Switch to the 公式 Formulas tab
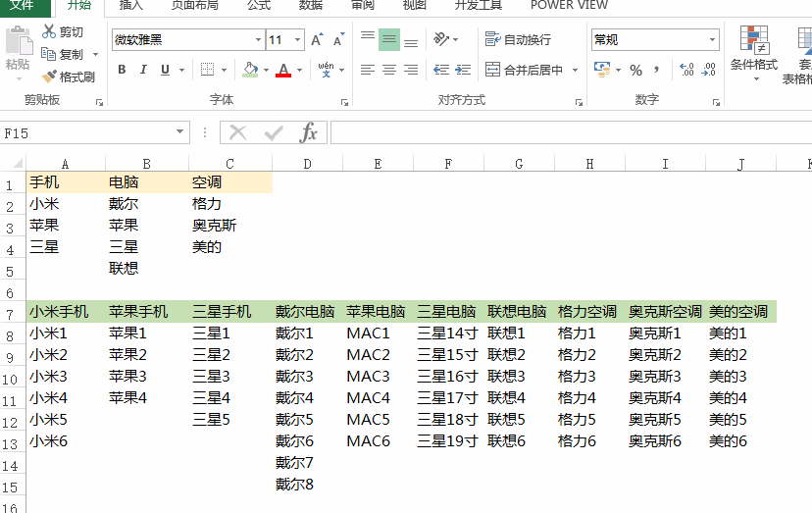Viewport: 812px width, 513px height. [x=259, y=5]
